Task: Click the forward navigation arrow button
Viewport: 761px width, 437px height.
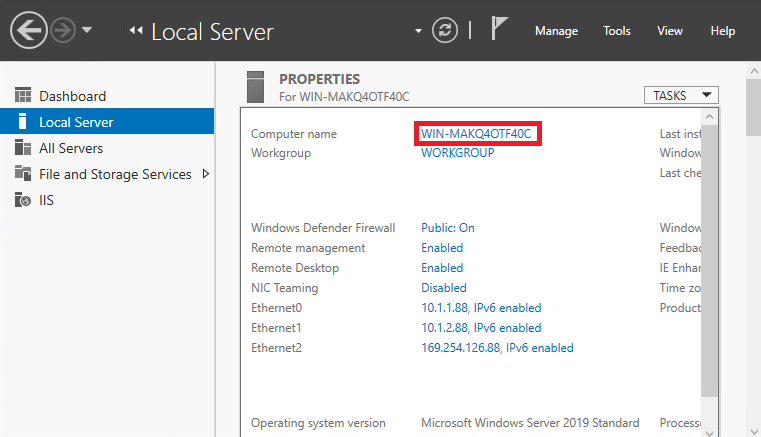Action: 63,30
